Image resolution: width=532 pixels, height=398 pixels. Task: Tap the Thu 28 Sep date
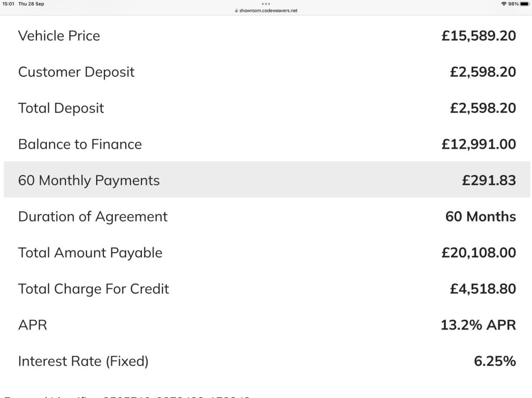[x=31, y=4]
